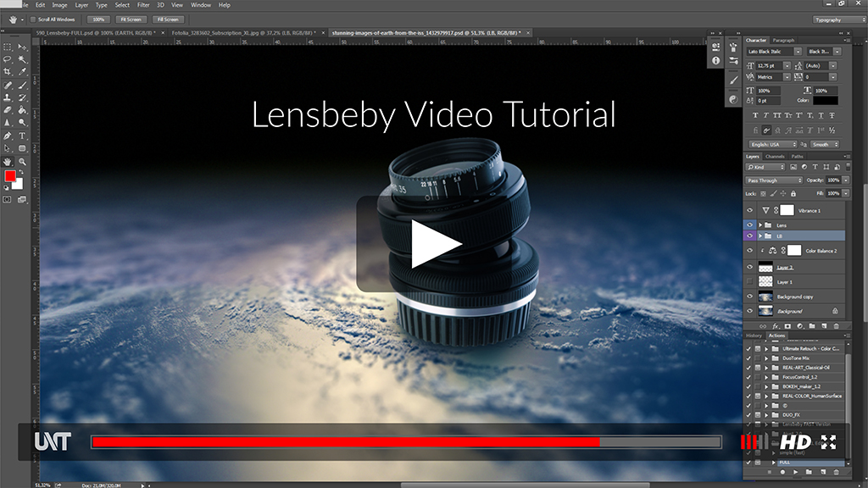This screenshot has width=868, height=488.
Task: Select the Eyedropper tool
Action: [22, 72]
